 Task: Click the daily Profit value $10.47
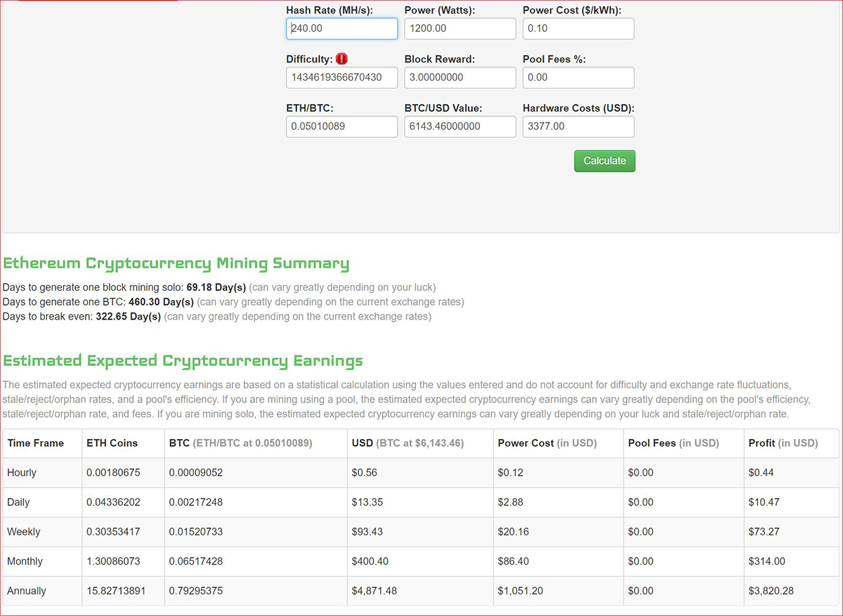(x=764, y=502)
